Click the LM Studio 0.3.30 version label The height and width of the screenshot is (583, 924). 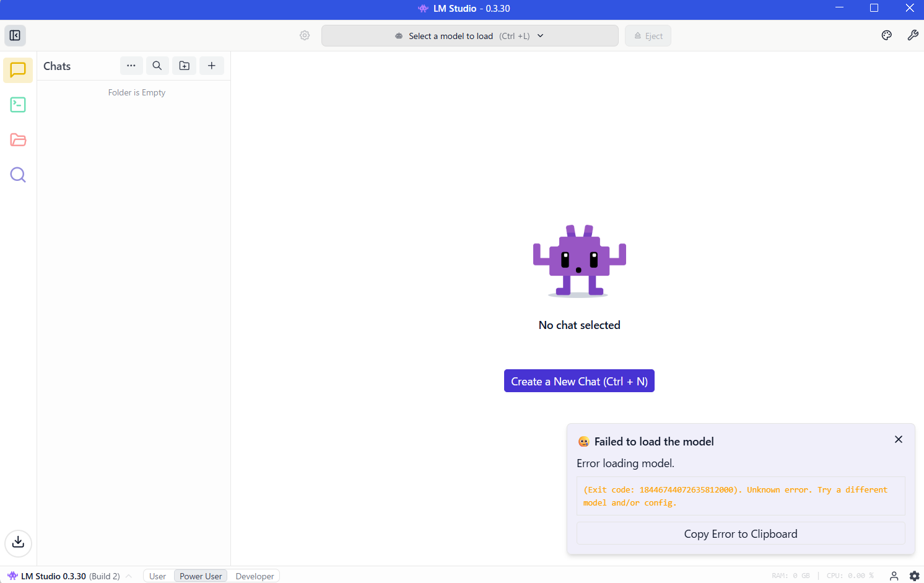53,576
